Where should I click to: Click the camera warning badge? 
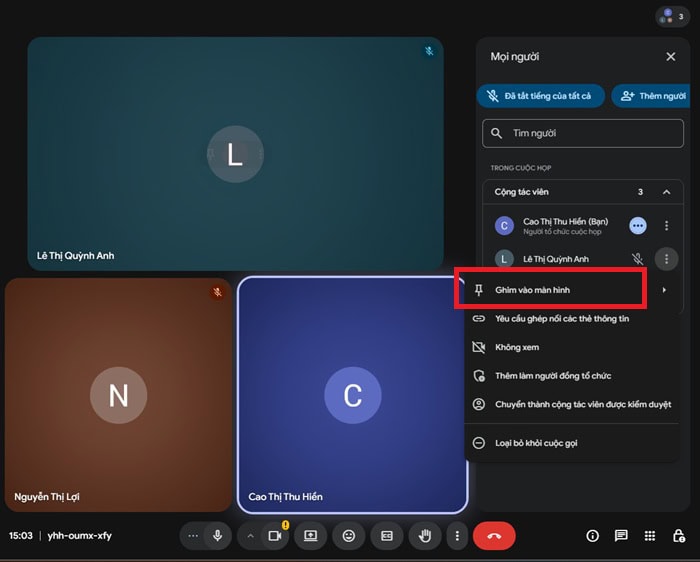[286, 525]
